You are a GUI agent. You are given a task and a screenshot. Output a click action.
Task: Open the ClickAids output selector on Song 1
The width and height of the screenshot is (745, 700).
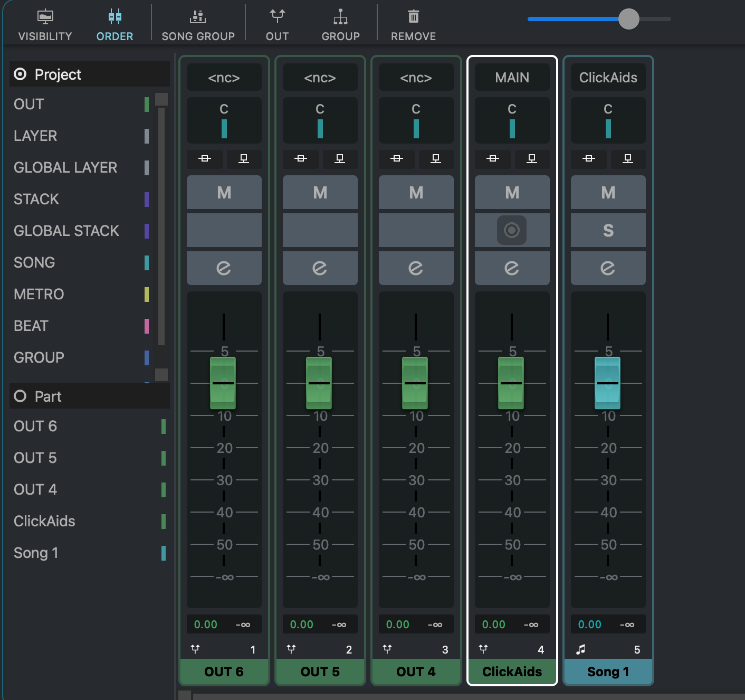coord(608,78)
